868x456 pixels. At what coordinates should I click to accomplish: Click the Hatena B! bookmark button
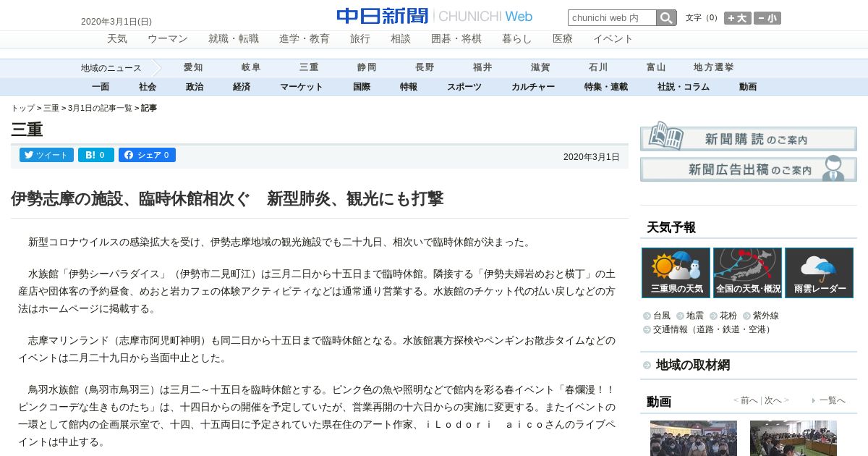click(x=96, y=155)
